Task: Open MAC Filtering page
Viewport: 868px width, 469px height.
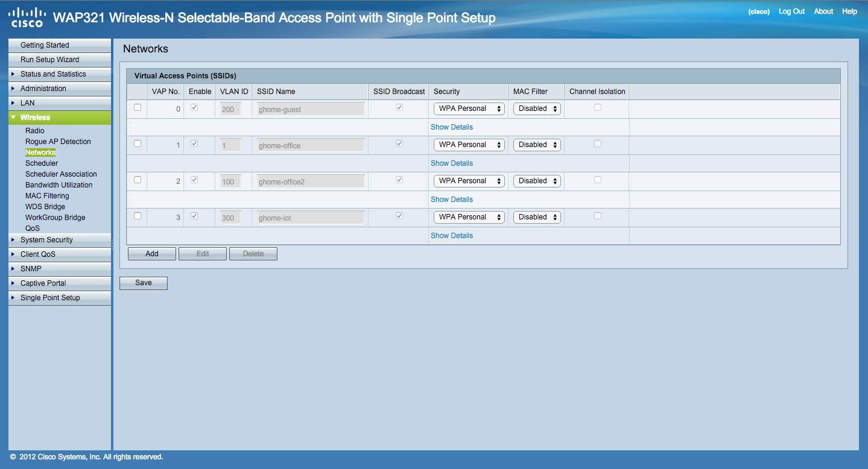Action: (47, 196)
